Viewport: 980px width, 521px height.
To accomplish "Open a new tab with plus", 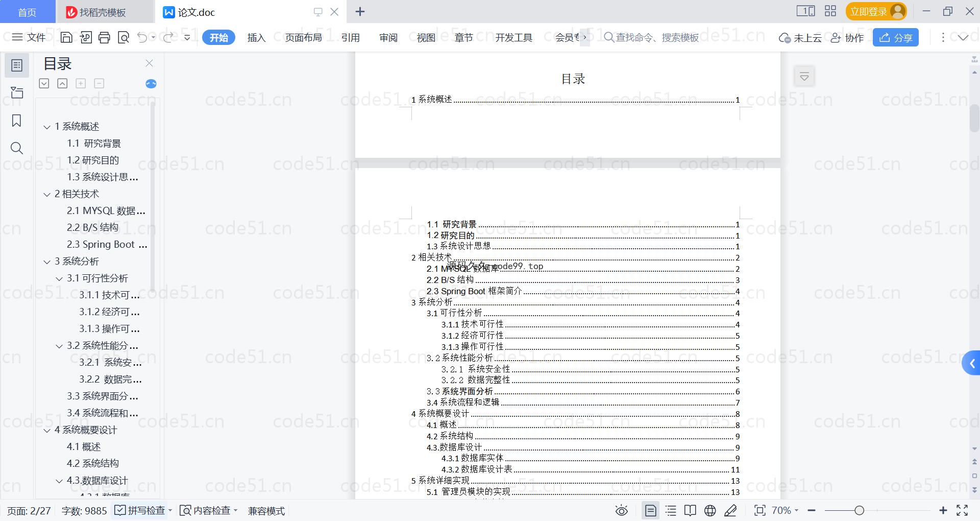I will click(x=360, y=11).
